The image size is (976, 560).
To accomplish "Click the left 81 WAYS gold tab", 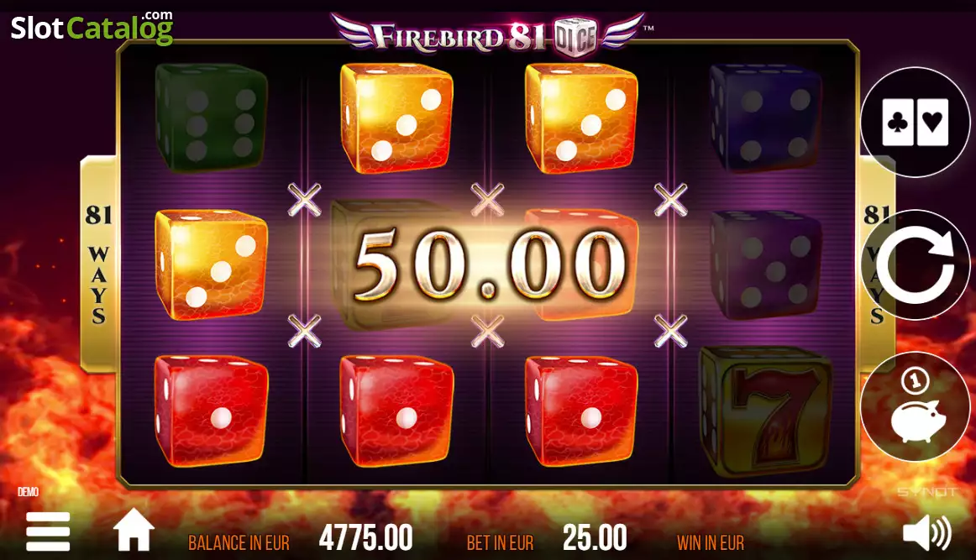I will pos(98,264).
